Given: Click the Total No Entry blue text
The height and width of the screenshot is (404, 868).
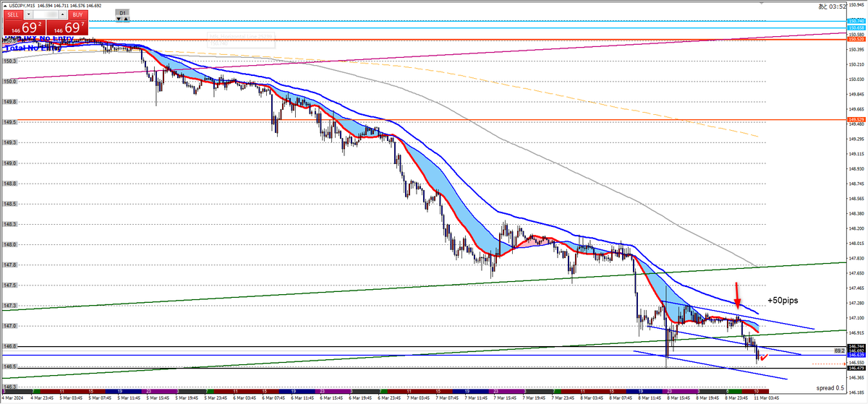Looking at the screenshot, I should (33, 48).
